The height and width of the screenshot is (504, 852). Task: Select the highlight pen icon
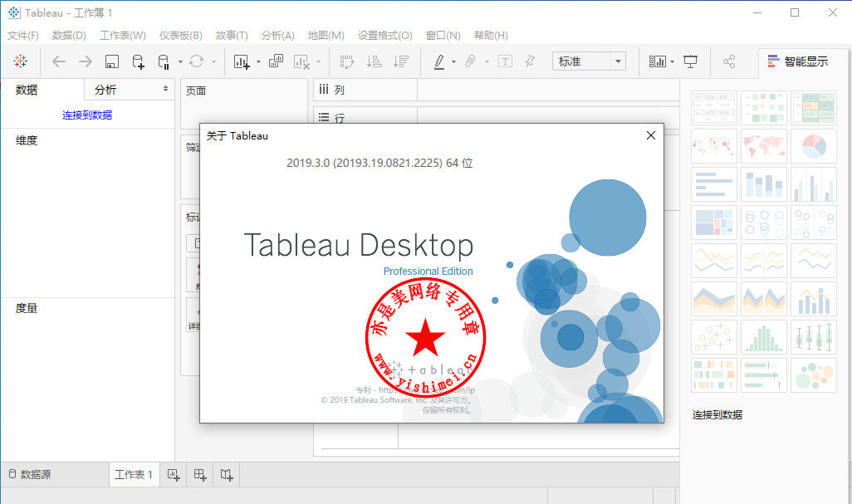pyautogui.click(x=439, y=61)
